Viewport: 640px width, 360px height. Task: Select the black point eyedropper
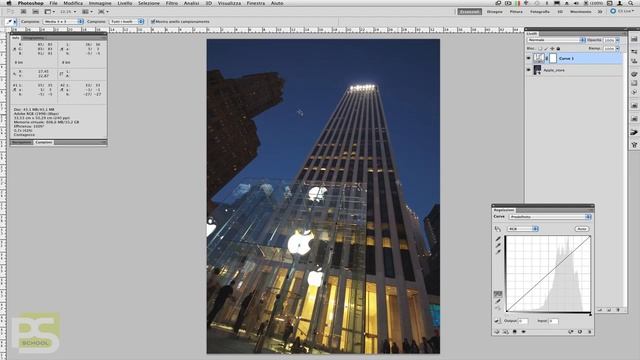[498, 239]
